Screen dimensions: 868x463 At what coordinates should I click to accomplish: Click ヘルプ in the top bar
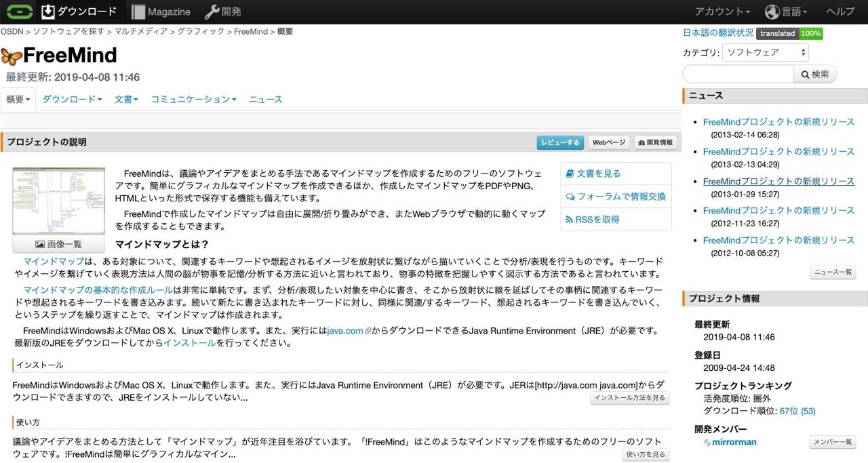[x=840, y=12]
